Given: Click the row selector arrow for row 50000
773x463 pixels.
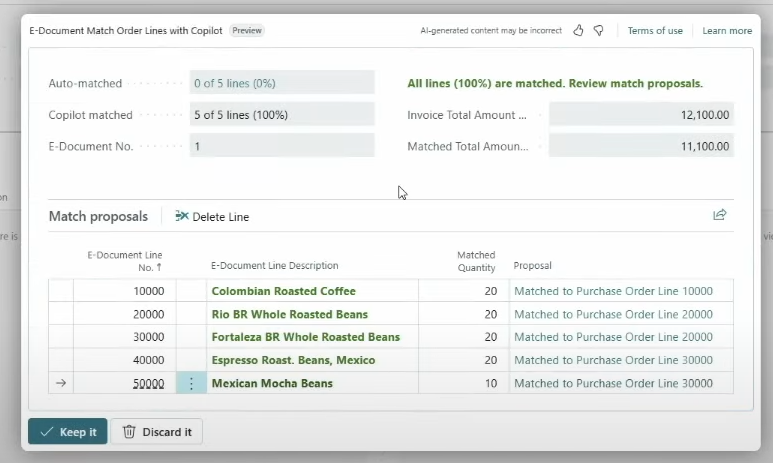Looking at the screenshot, I should tap(61, 383).
